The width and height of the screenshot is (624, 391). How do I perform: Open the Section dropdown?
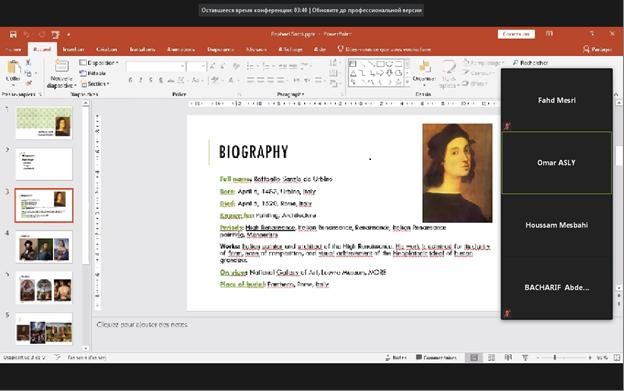point(96,84)
